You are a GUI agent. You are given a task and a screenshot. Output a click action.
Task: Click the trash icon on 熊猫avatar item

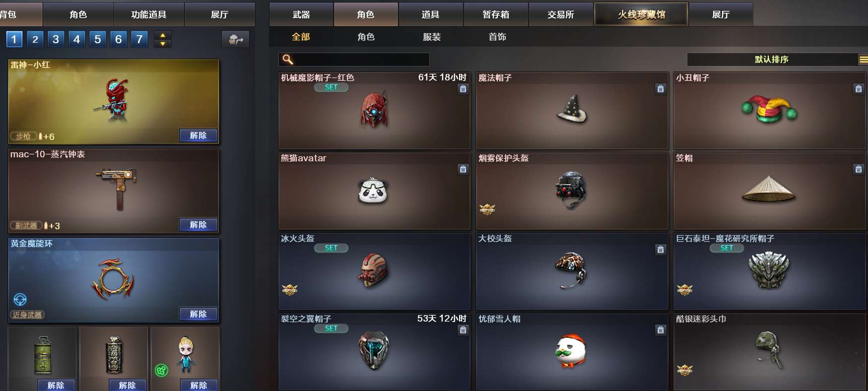tap(463, 169)
